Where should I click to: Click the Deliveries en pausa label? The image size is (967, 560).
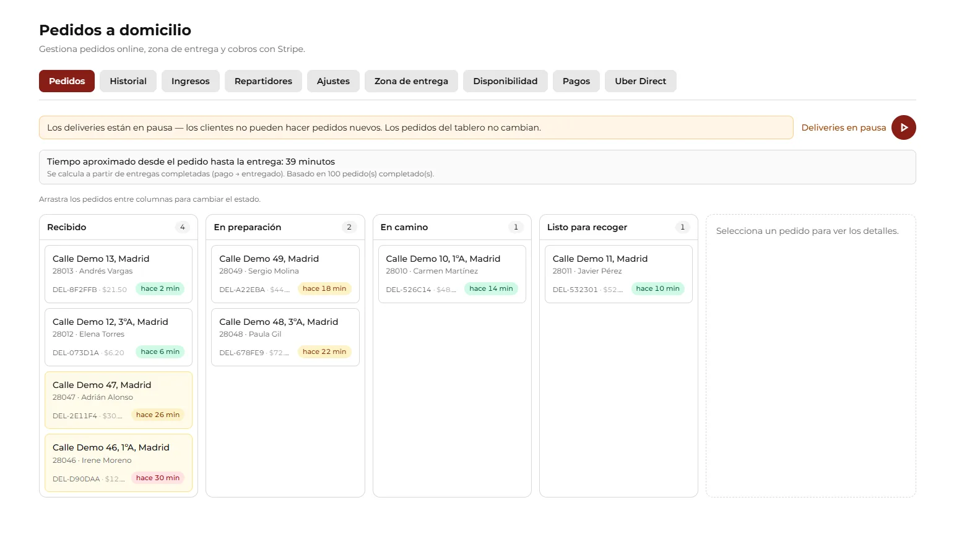[x=844, y=127]
